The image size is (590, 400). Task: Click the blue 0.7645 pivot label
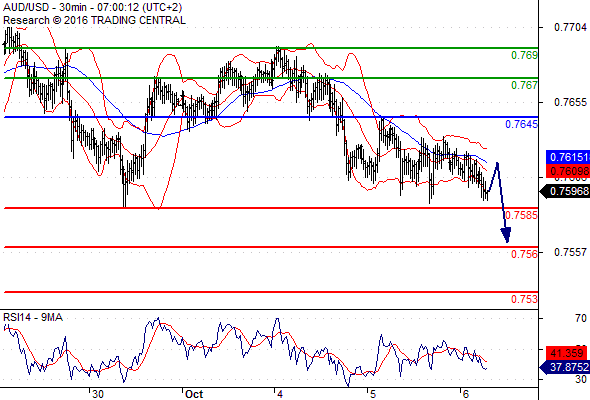pos(521,124)
